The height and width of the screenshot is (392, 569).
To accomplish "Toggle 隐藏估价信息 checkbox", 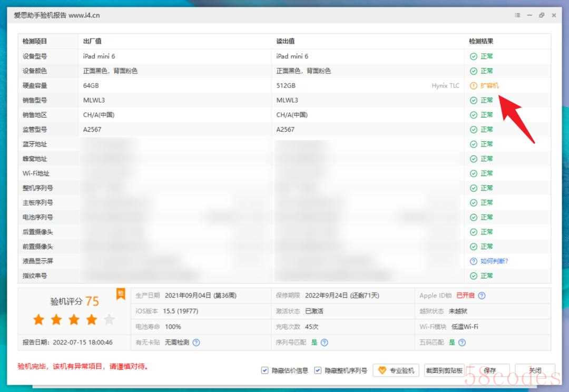I will (x=264, y=370).
